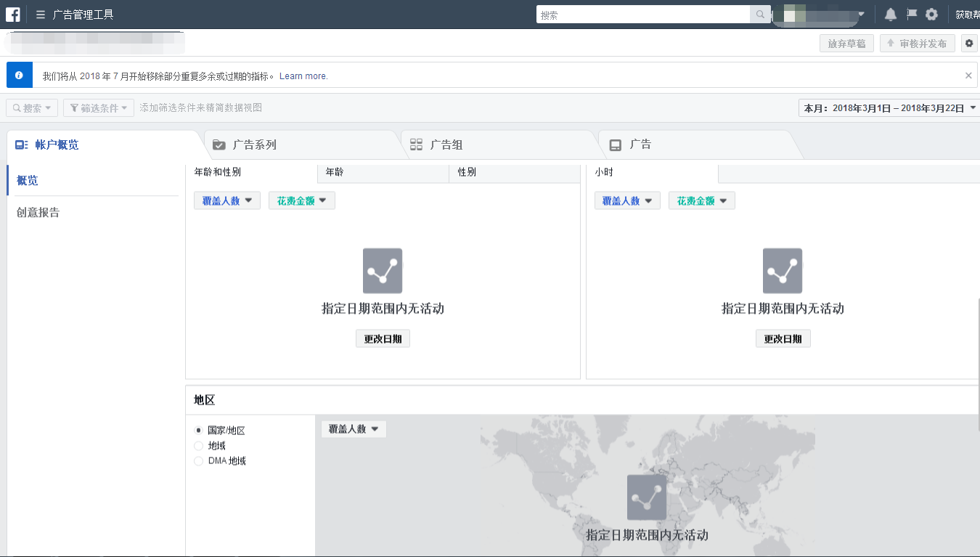Open the settings gear in the top bar

tap(931, 13)
